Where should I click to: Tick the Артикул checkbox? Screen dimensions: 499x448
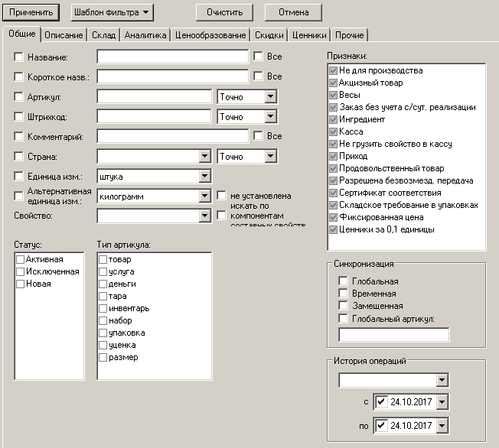[19, 96]
